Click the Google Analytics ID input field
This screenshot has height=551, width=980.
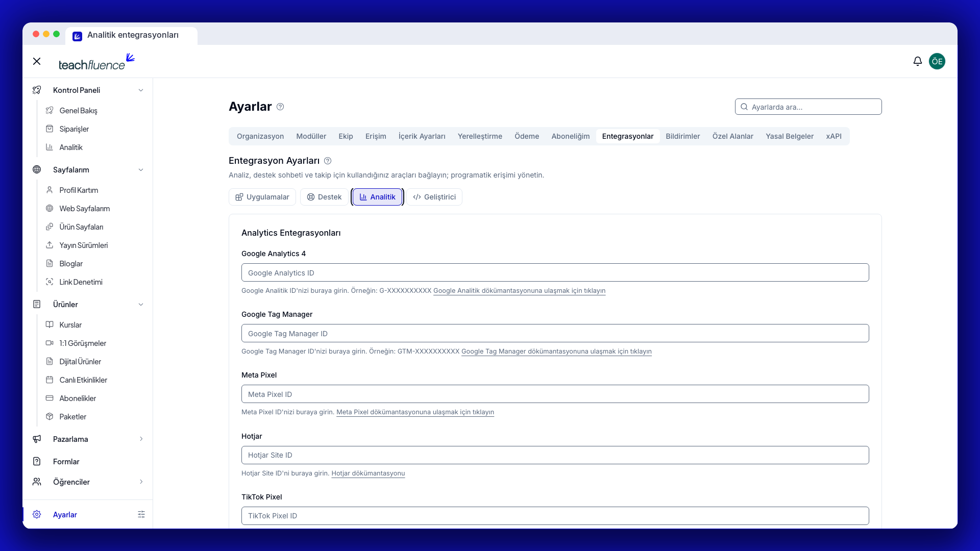click(555, 272)
